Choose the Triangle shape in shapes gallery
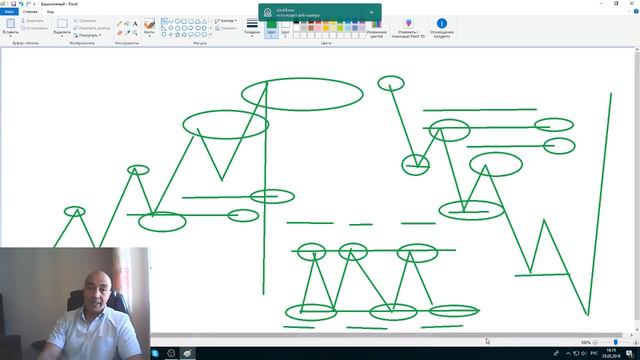This screenshot has width=640, height=360. click(204, 21)
